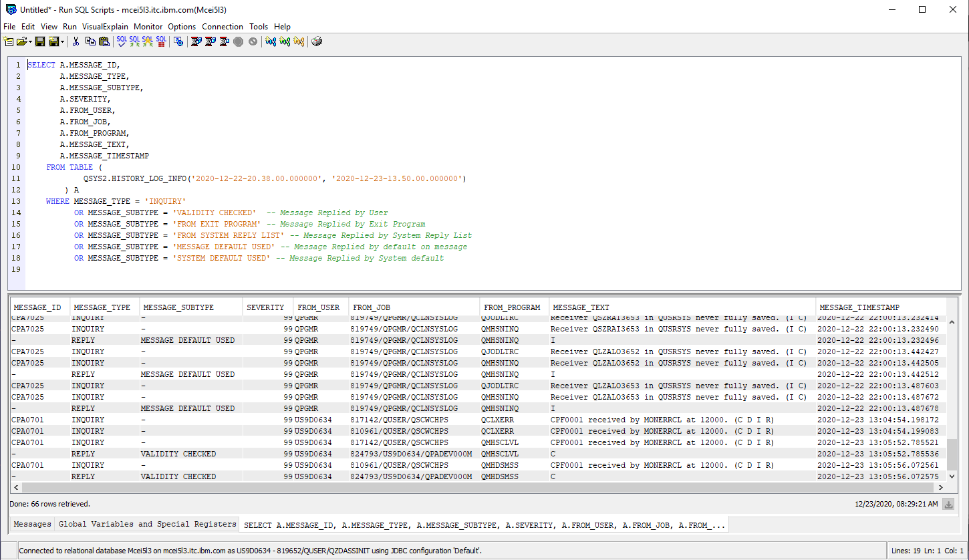Click the second Visual Explain diagram icon
The width and height of the screenshot is (969, 560).
point(285,41)
